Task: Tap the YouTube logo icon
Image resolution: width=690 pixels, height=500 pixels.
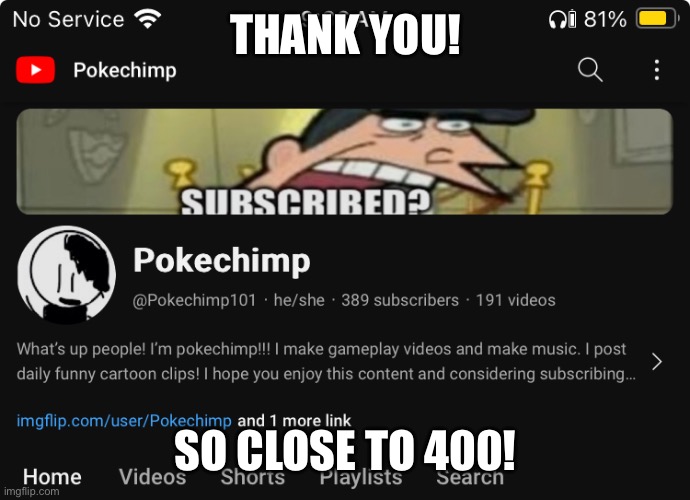Action: pos(36,70)
